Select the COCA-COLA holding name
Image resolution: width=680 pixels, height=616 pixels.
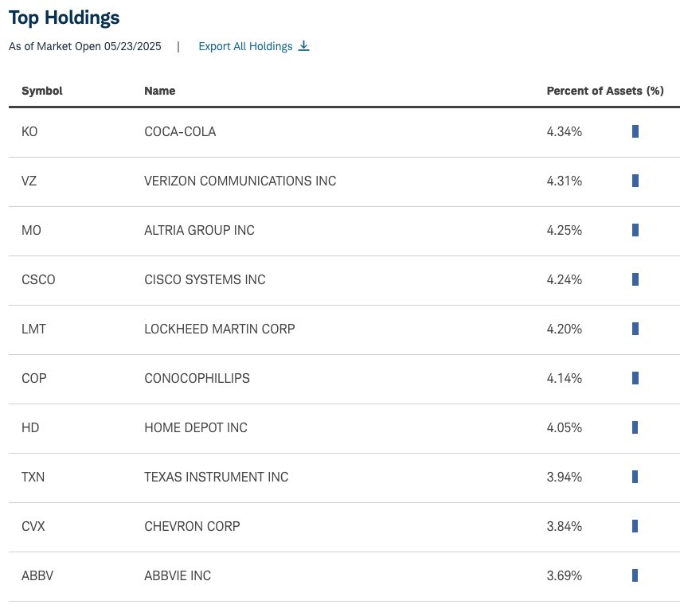tap(180, 131)
